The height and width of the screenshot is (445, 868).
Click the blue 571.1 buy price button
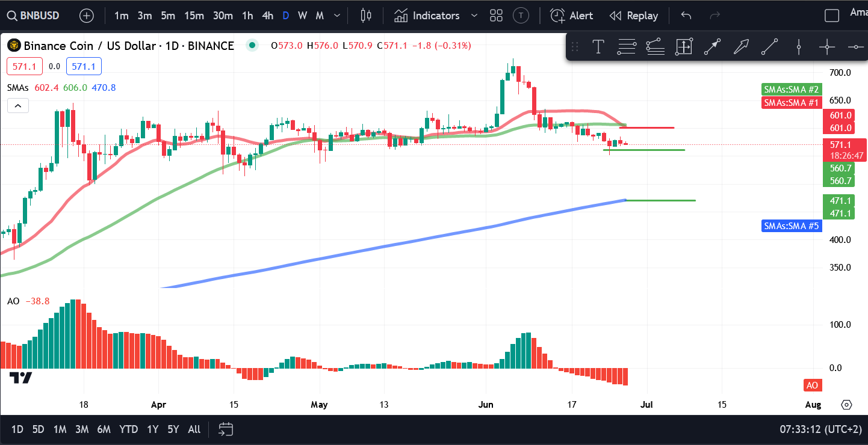[84, 66]
